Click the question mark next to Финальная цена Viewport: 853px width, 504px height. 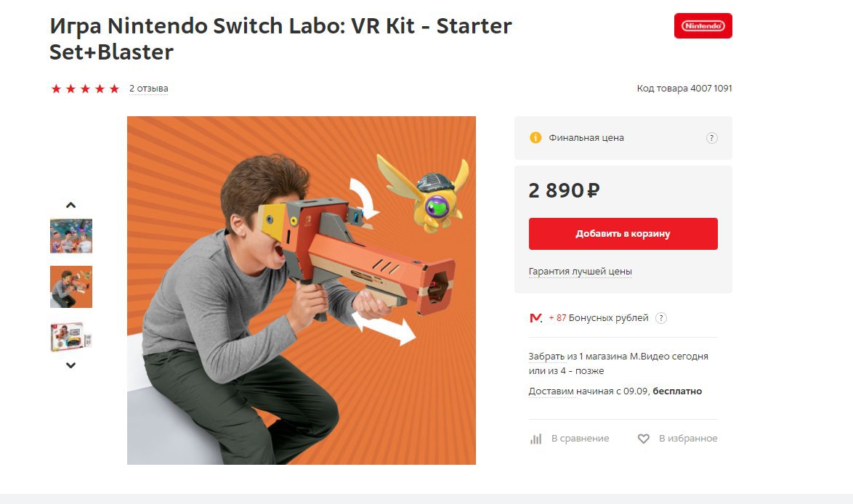click(x=711, y=138)
